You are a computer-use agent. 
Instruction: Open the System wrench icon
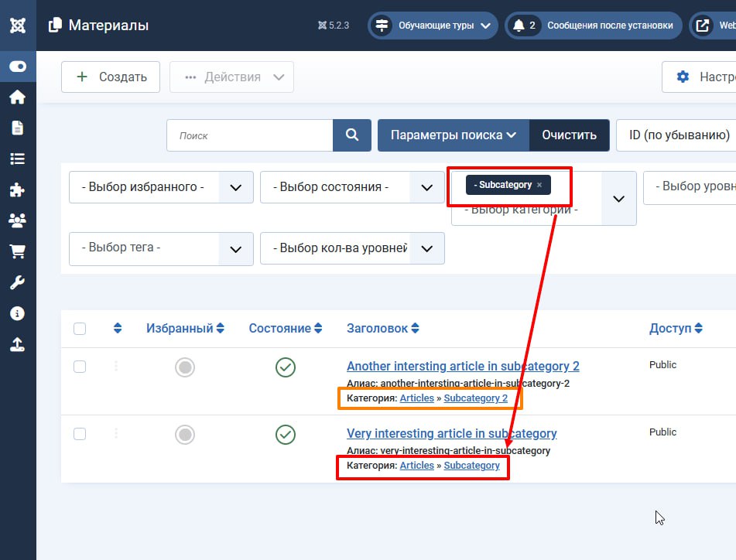tap(17, 282)
